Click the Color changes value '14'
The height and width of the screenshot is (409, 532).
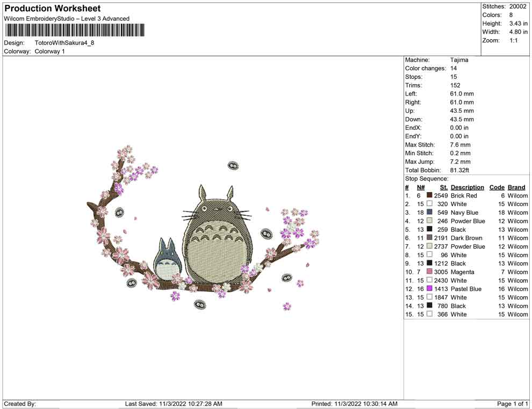point(454,69)
